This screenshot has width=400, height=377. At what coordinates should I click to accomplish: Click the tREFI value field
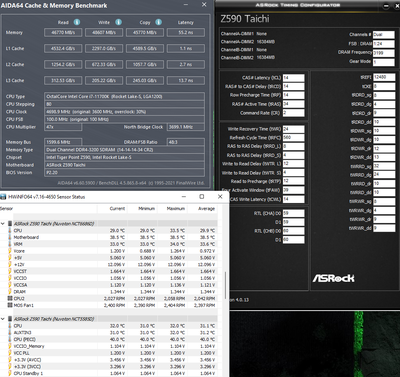tap(384, 77)
